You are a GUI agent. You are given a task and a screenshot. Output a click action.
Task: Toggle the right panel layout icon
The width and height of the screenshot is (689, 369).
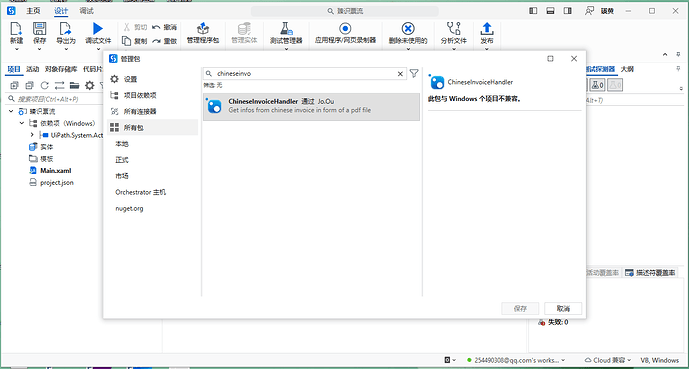coord(568,11)
